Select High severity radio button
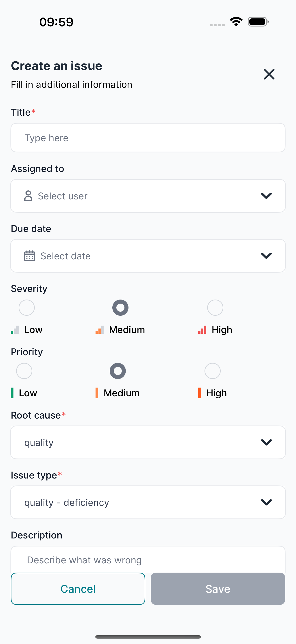This screenshot has width=296, height=644. (215, 307)
